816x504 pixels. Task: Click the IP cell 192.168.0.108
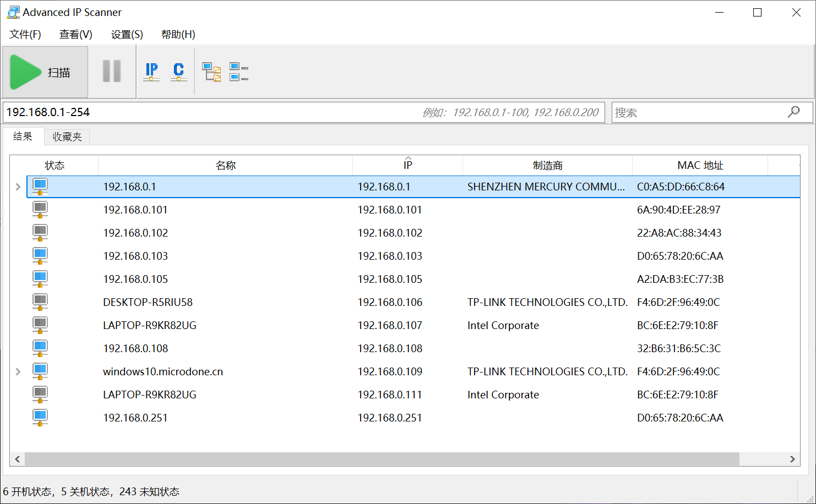[x=390, y=348]
